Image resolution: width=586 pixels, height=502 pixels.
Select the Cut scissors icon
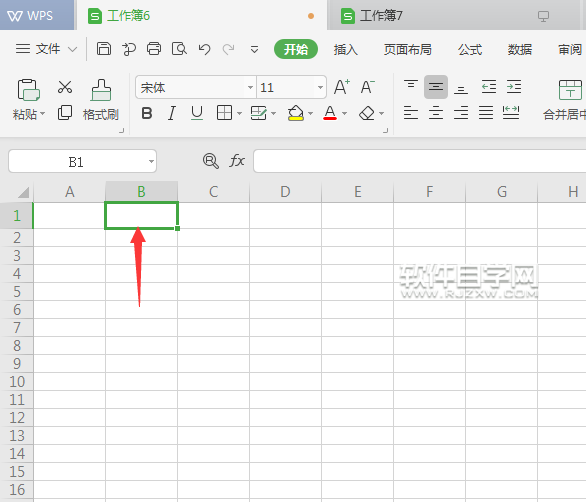click(65, 87)
